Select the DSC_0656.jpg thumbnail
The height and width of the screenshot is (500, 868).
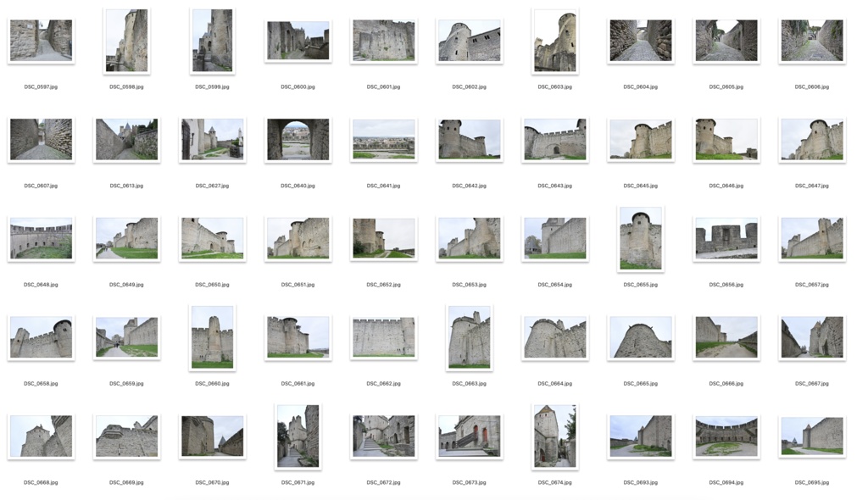pyautogui.click(x=726, y=239)
